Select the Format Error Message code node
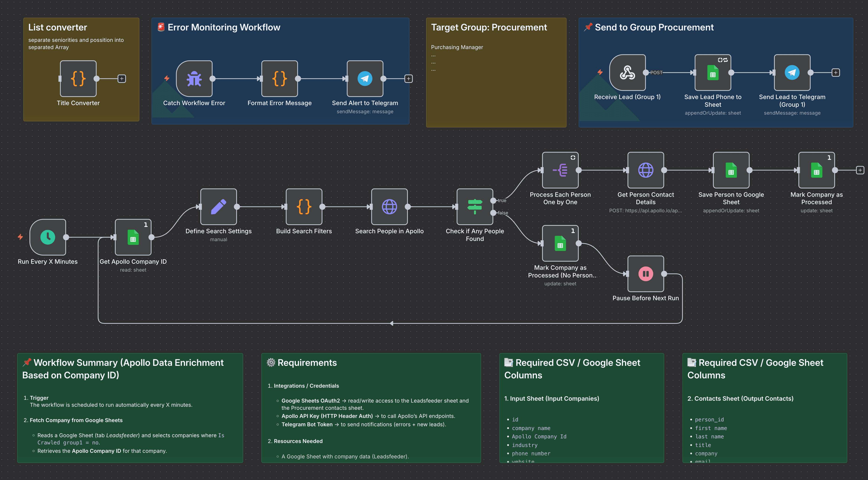 (279, 78)
